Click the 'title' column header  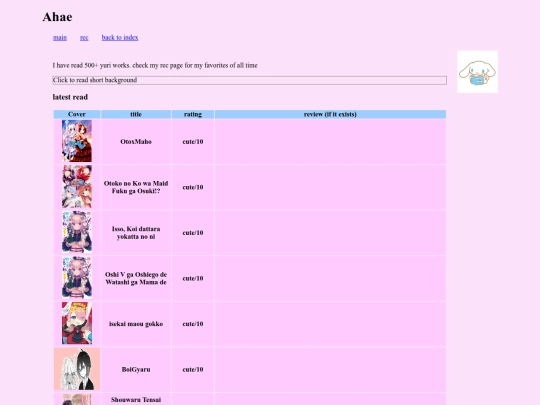click(x=136, y=114)
